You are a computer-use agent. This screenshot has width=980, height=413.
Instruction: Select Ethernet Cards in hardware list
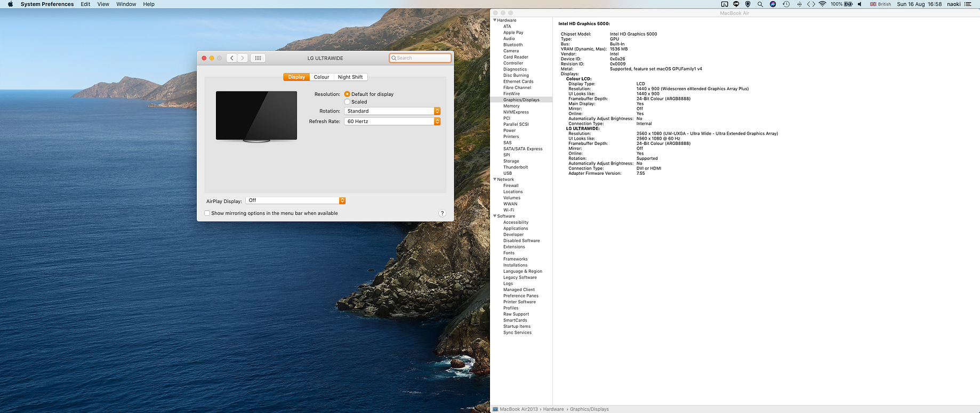(x=518, y=82)
